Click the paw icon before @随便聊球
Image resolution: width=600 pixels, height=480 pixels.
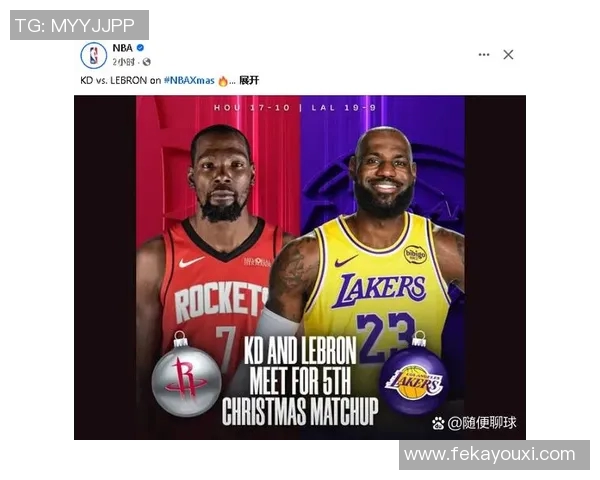[438, 423]
